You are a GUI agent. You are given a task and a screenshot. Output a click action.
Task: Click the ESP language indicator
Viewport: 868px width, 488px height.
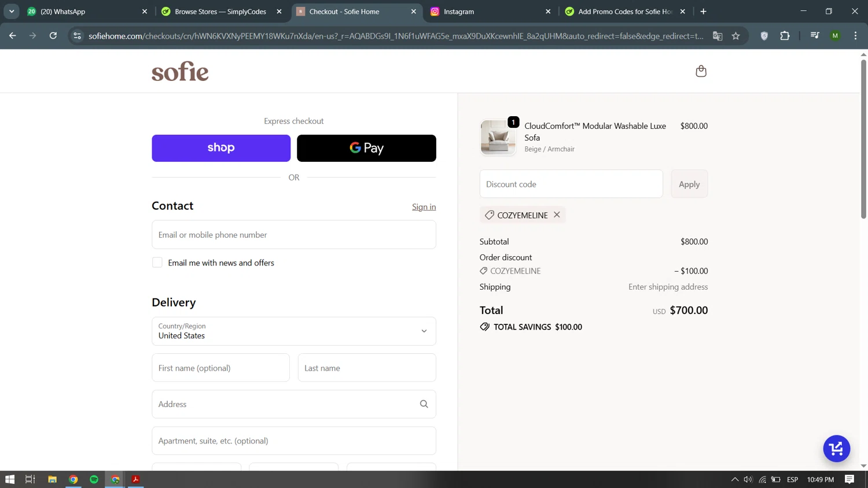coord(793,479)
